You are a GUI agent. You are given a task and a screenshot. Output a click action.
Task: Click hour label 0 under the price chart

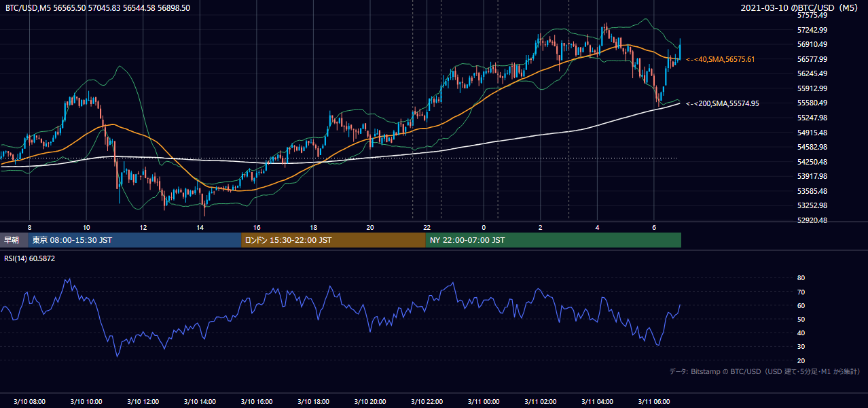tap(484, 227)
